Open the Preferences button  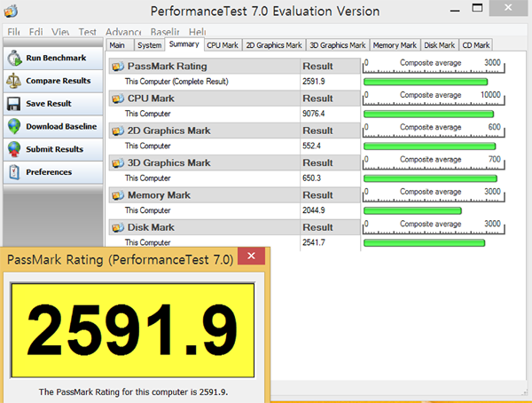pyautogui.click(x=53, y=172)
